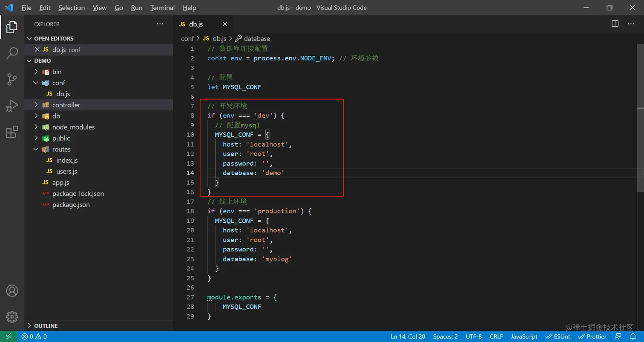Open the Explorer view in activity bar
The height and width of the screenshot is (342, 644).
(12, 27)
